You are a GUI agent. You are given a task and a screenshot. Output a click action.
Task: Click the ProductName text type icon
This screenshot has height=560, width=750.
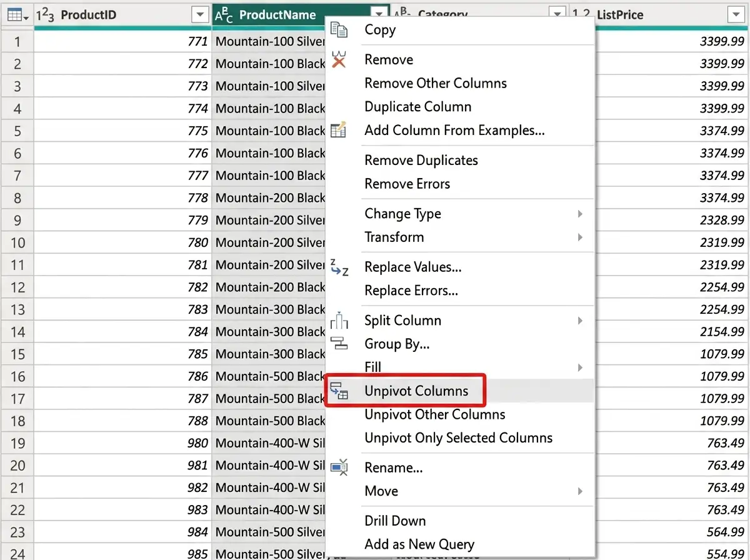click(x=224, y=15)
